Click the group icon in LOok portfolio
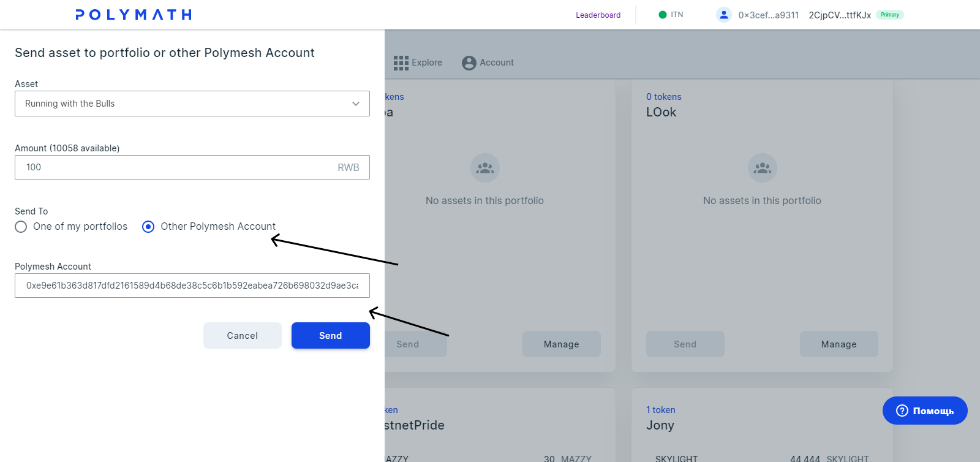 pyautogui.click(x=762, y=168)
